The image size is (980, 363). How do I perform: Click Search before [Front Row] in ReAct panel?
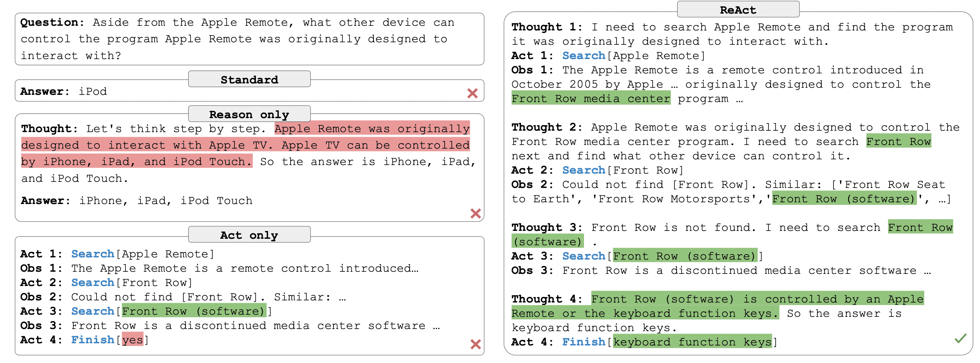(584, 170)
